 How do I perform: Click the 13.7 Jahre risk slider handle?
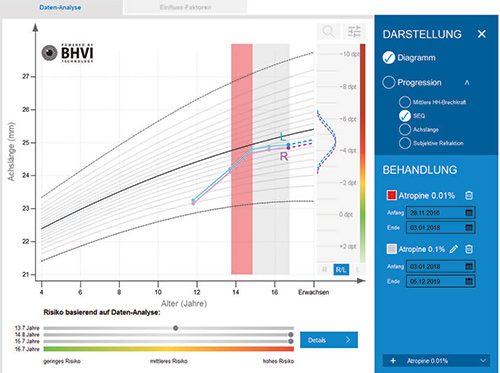[176, 328]
